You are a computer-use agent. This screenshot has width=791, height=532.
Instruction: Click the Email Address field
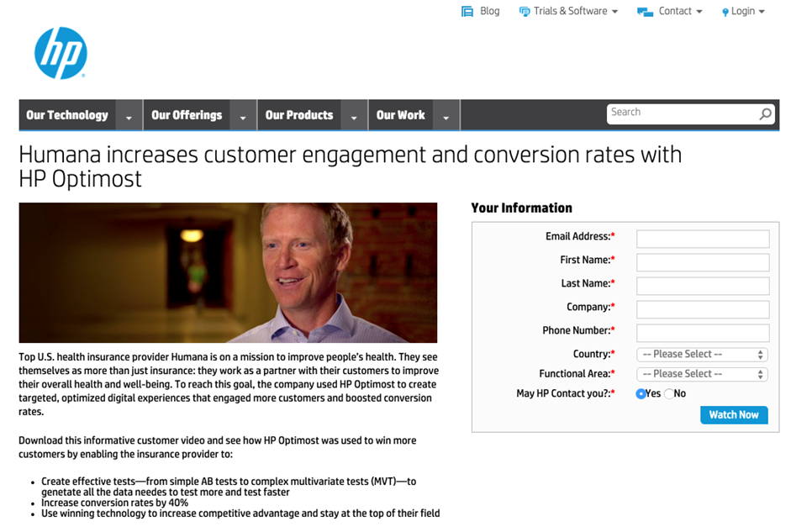[x=703, y=239]
